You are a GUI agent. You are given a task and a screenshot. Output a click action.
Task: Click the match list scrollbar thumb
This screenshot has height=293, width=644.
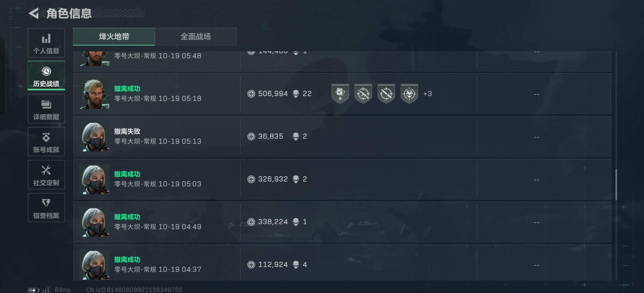coord(616,185)
